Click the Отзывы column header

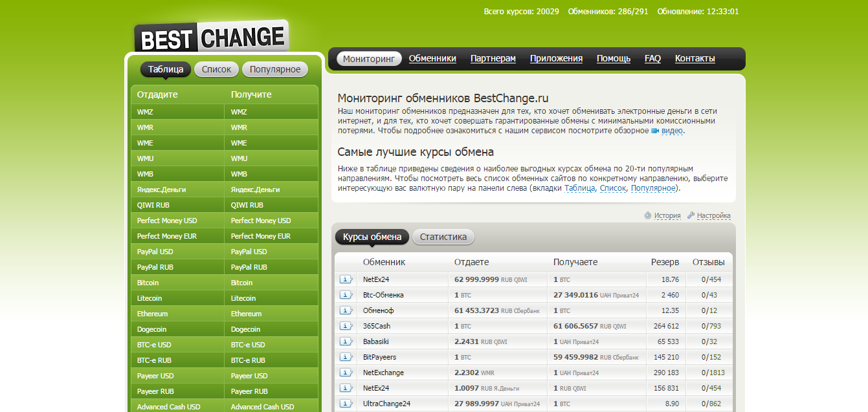coord(708,262)
